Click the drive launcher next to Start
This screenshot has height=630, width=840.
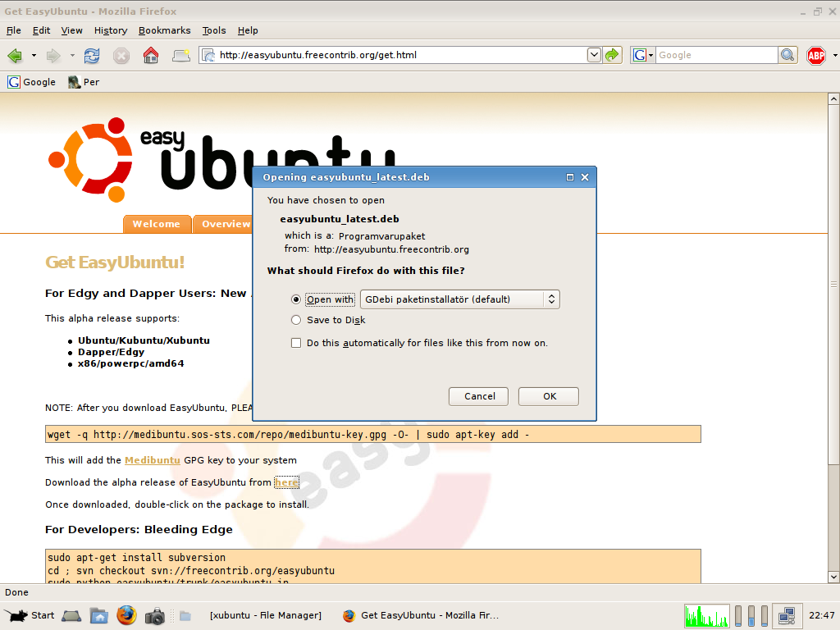[71, 616]
